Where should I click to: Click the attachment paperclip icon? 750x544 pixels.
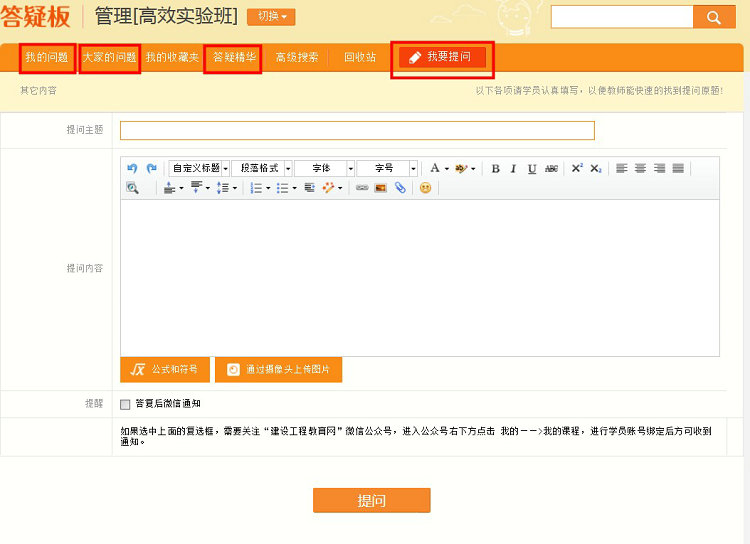(400, 188)
